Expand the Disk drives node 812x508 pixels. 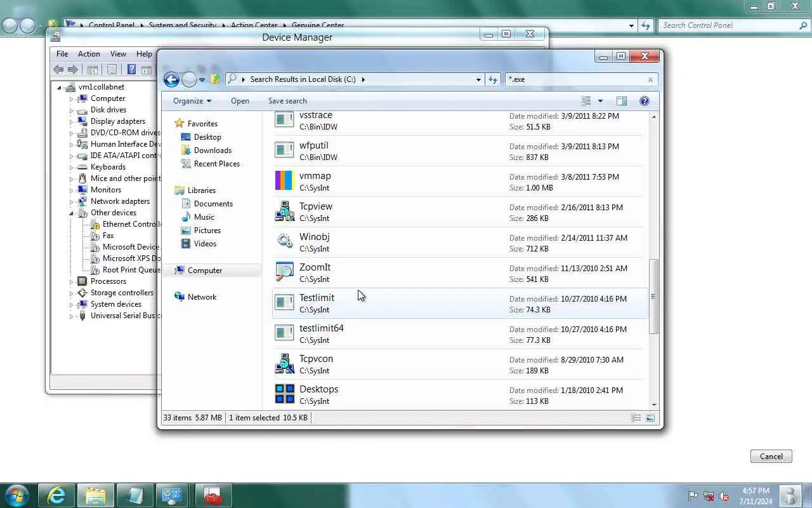pos(72,110)
